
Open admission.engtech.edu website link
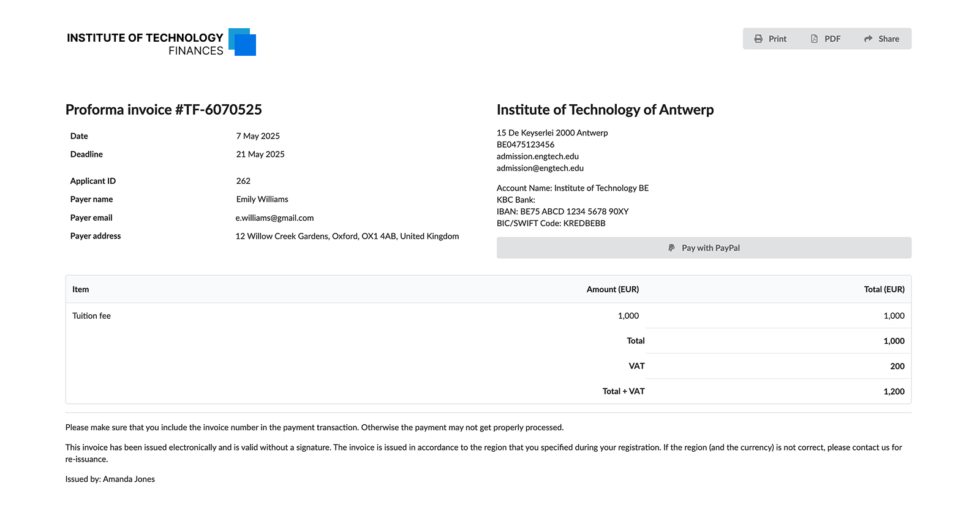click(537, 156)
